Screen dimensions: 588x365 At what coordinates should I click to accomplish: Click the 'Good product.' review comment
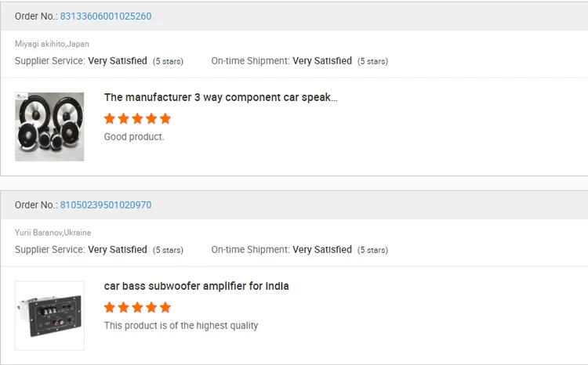pyautogui.click(x=134, y=137)
